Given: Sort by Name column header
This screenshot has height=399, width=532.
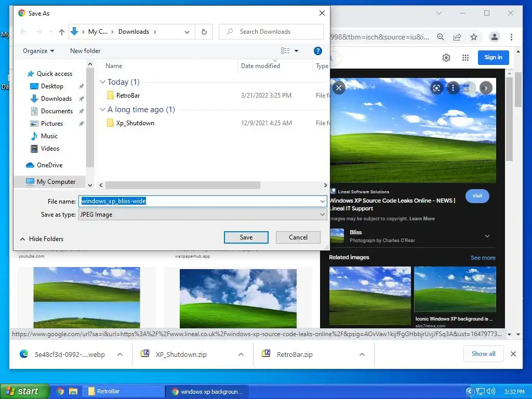Looking at the screenshot, I should point(114,66).
